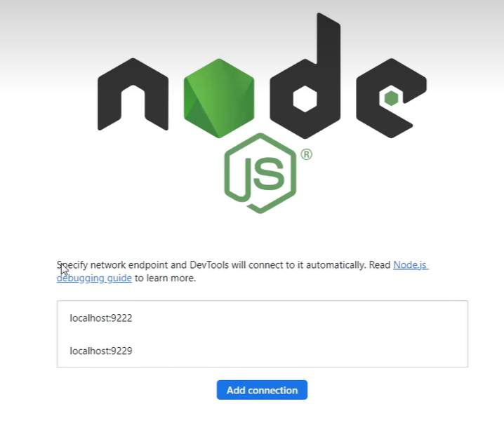Click the letter n of Node logo
504x425 pixels.
[133, 95]
